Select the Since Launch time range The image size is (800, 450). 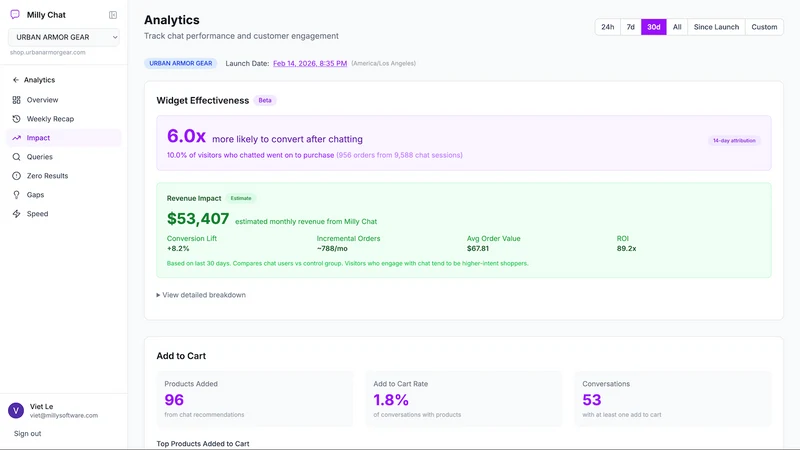(716, 27)
